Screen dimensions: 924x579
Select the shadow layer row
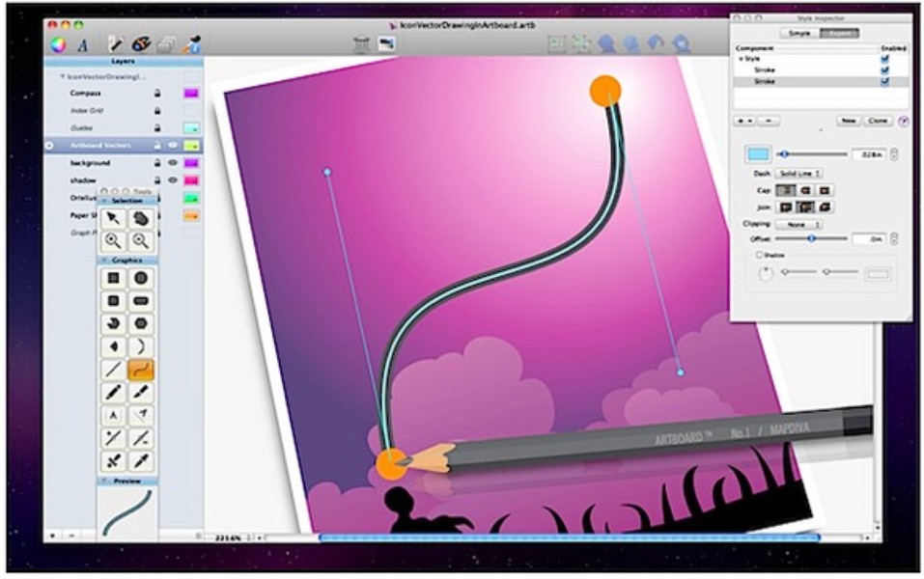pos(124,180)
